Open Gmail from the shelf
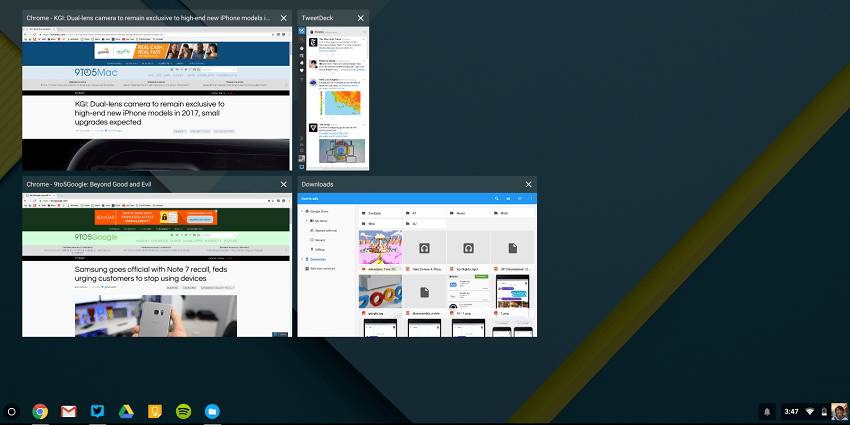This screenshot has height=425, width=850. coord(69,412)
